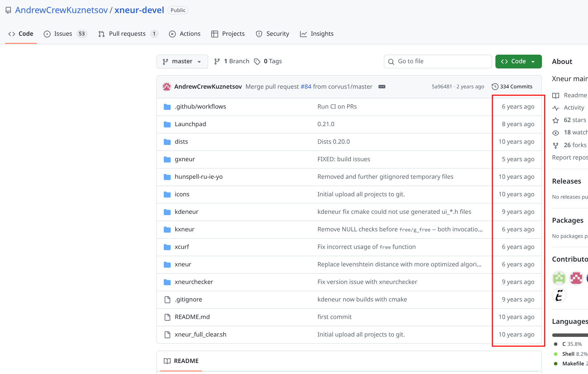Screen dimensions: 588x374
Task: Click the Shell language color dot
Action: tap(556, 354)
